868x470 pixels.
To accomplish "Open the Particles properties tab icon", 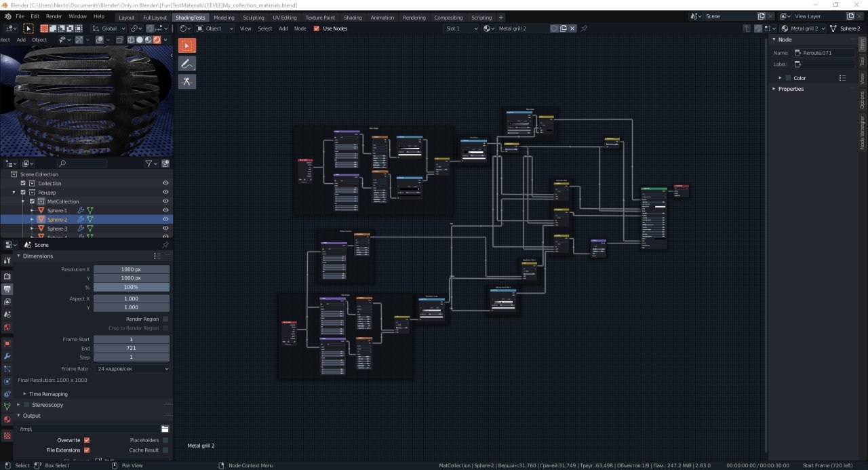I will click(x=7, y=369).
